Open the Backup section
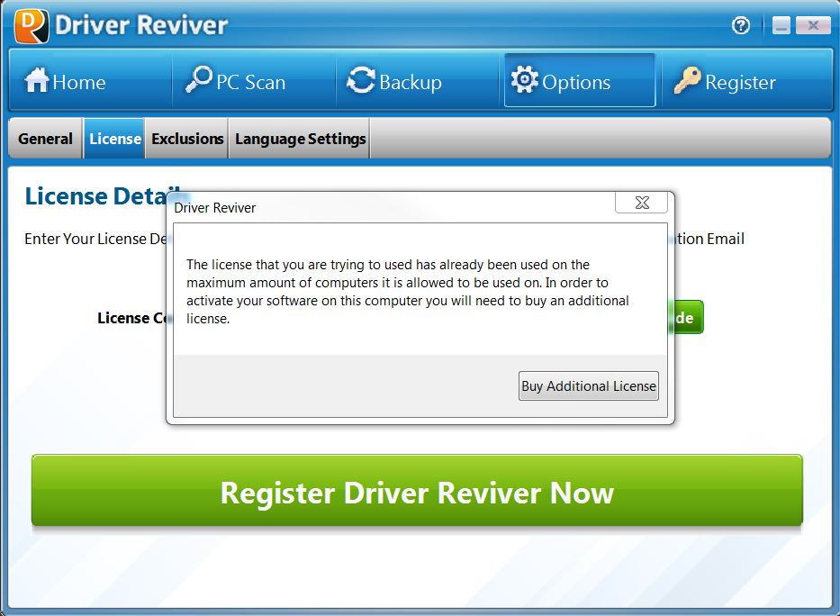This screenshot has width=840, height=616. coord(418,80)
